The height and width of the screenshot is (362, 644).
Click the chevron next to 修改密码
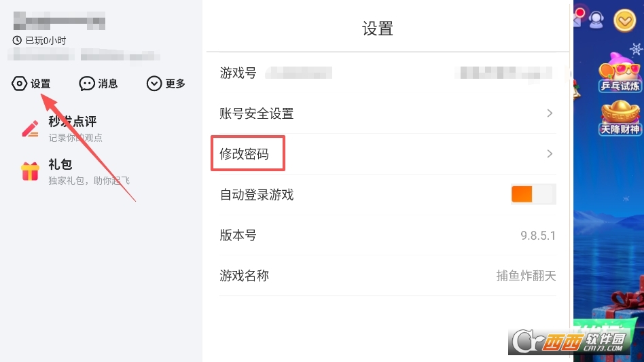[x=550, y=154]
